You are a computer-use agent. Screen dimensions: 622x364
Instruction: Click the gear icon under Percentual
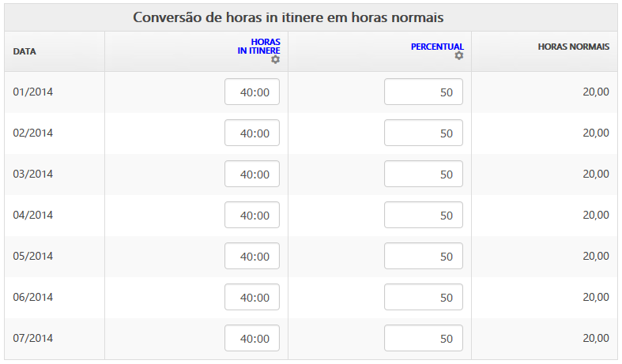[x=459, y=55]
